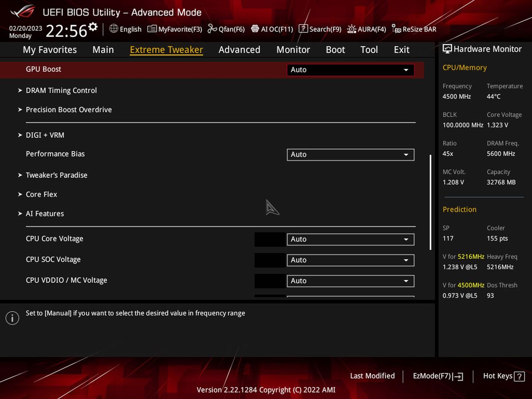
Task: Click the settings list scrollbar
Action: (x=430, y=202)
